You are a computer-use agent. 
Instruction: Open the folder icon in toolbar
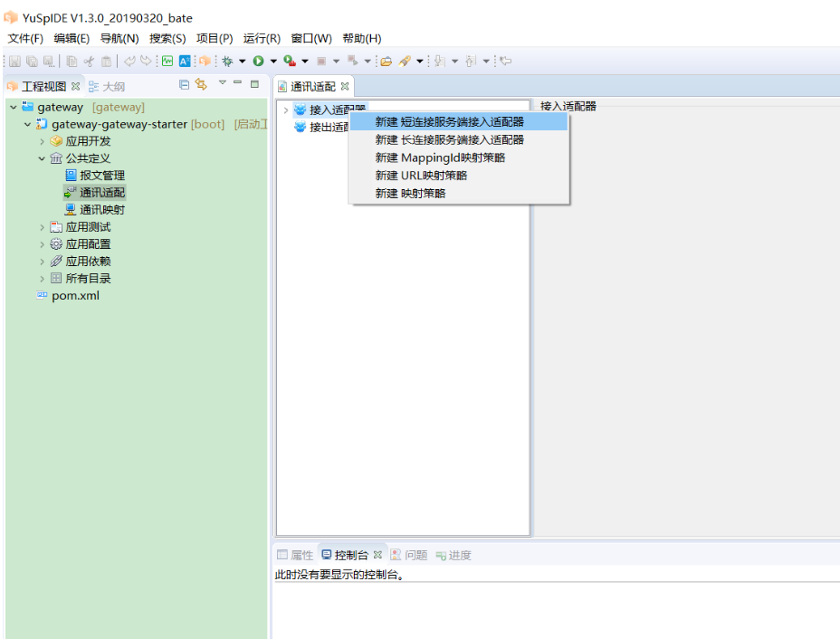386,62
